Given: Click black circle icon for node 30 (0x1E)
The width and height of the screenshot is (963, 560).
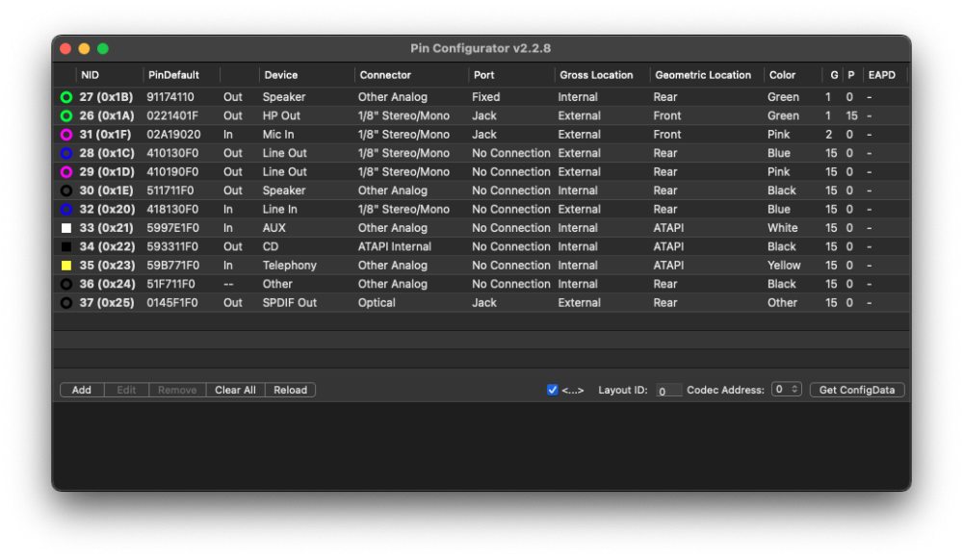Looking at the screenshot, I should tap(66, 191).
